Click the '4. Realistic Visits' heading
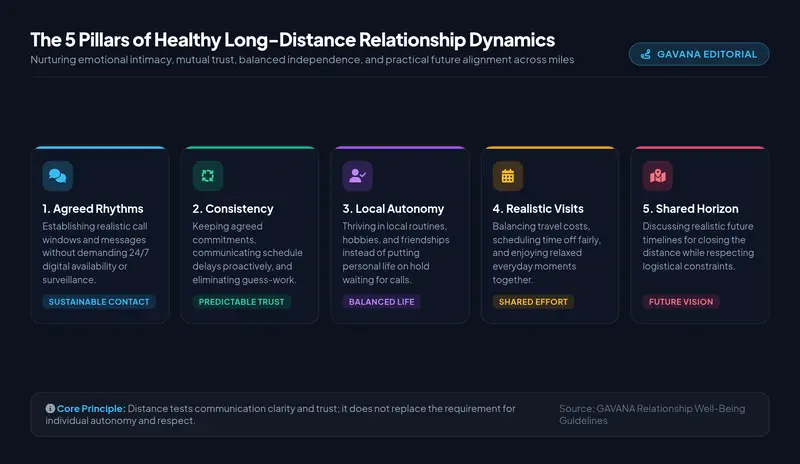 (x=538, y=209)
